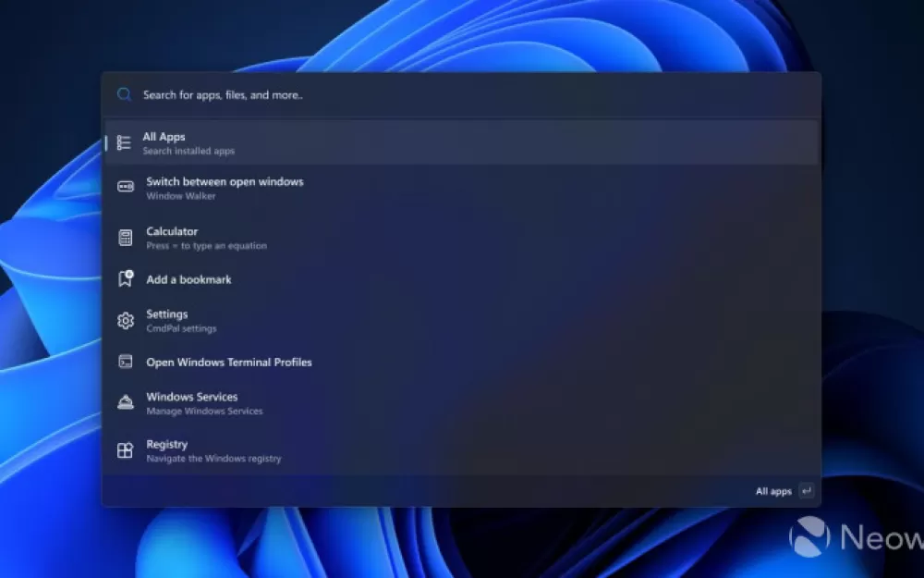This screenshot has width=924, height=578.
Task: Click 'Navigate the Windows registry' subtitle
Action: [214, 459]
